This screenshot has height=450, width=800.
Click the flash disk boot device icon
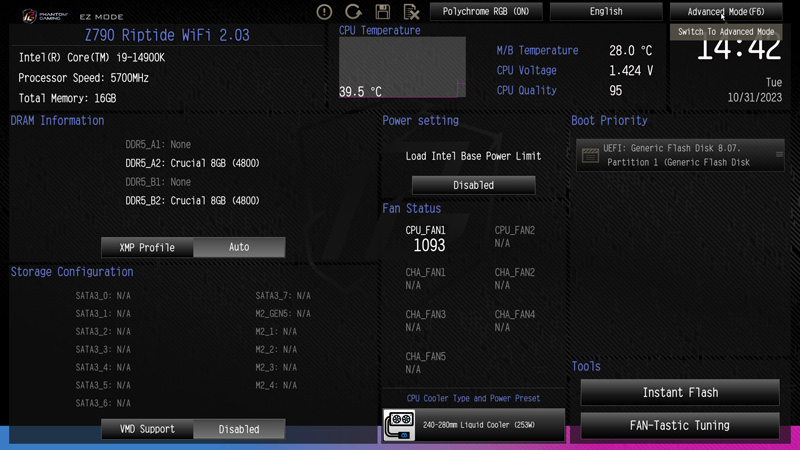590,155
